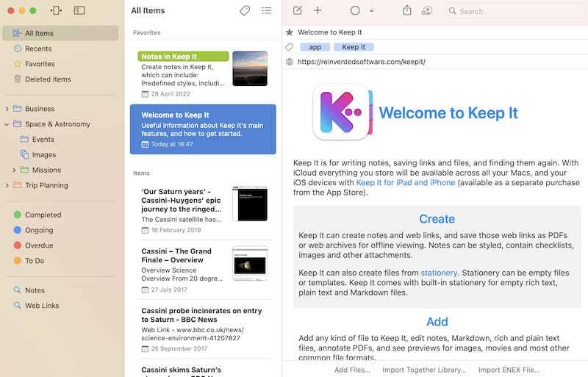The width and height of the screenshot is (588, 377).
Task: Click the Add Files... button
Action: [352, 370]
